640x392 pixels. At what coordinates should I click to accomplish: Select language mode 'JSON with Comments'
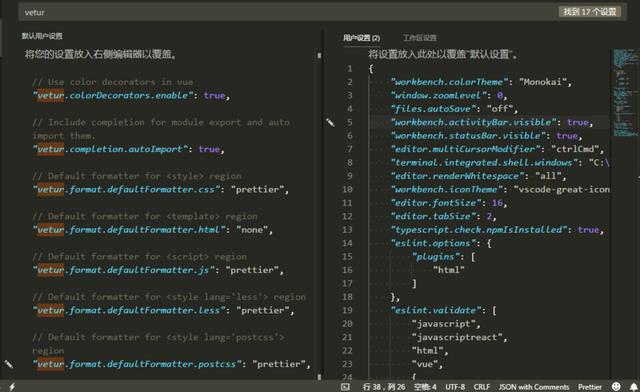(533, 387)
